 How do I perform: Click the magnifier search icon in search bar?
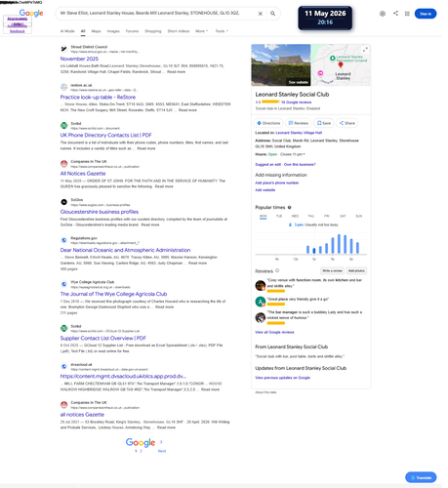click(x=272, y=14)
